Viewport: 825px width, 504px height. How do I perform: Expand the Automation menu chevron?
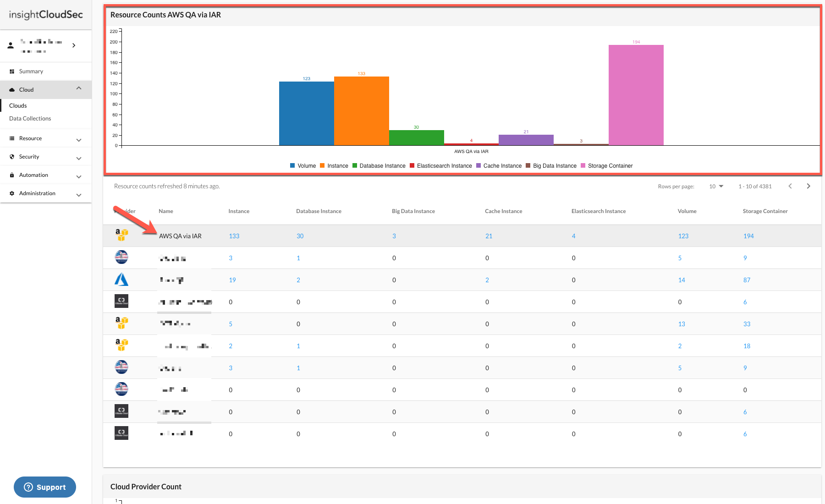[79, 177]
